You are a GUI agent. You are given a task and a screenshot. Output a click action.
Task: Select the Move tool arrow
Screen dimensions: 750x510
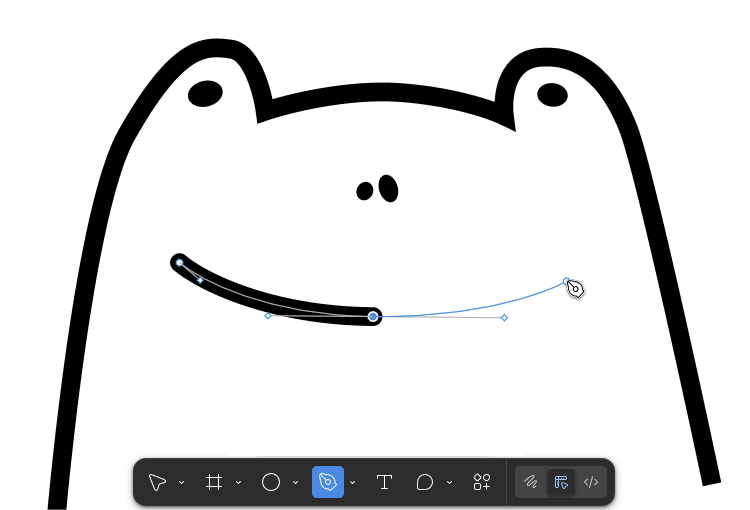tap(157, 482)
